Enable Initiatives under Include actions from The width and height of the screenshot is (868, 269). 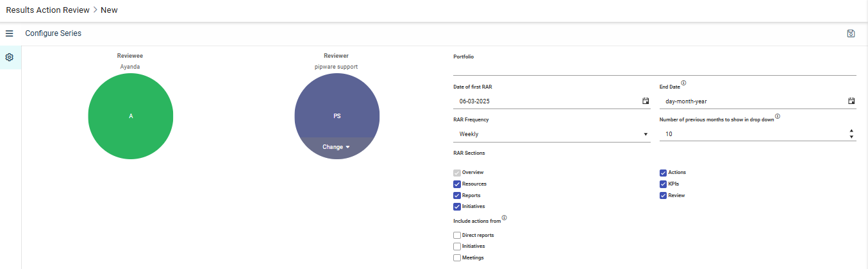[x=457, y=246]
